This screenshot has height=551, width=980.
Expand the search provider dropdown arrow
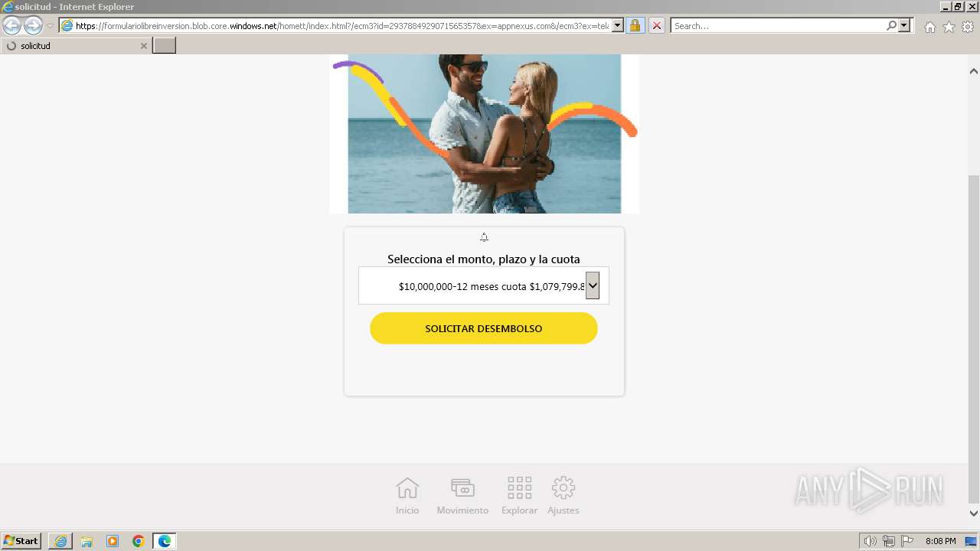[904, 25]
